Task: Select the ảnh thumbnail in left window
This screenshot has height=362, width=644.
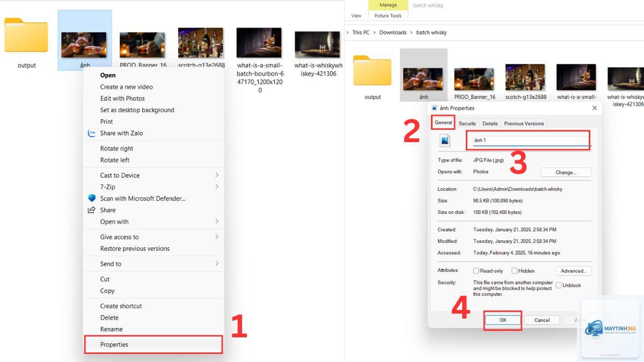Action: [x=84, y=45]
